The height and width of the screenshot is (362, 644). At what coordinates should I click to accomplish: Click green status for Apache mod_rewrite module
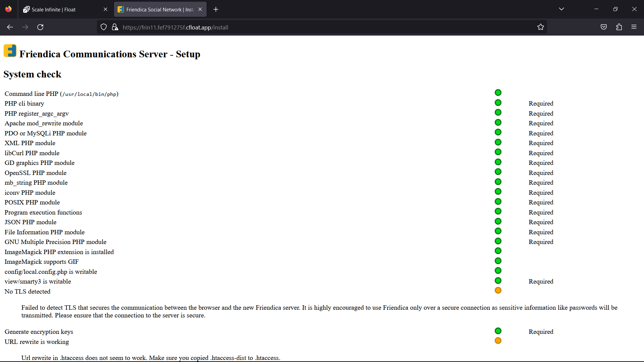[x=498, y=122]
